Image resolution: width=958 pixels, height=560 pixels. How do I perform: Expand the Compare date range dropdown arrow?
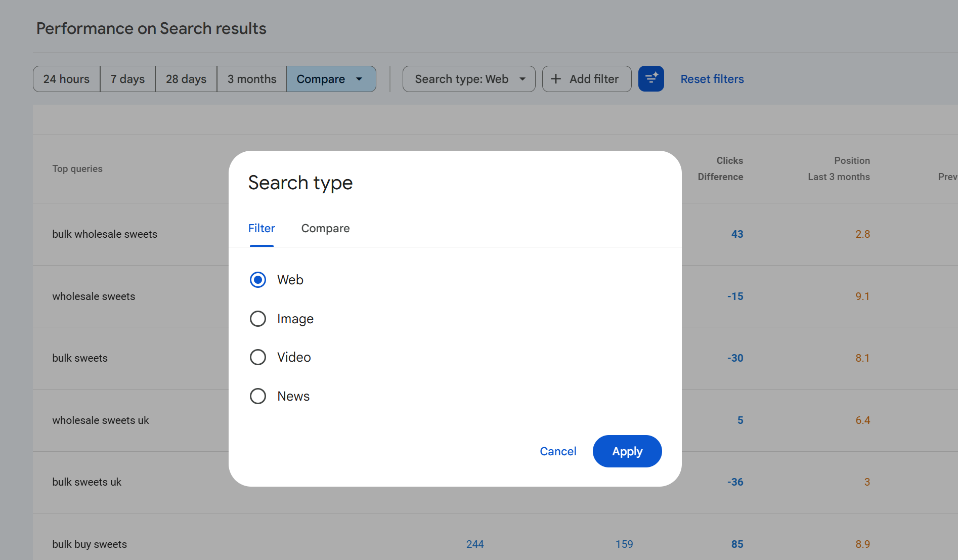pyautogui.click(x=359, y=79)
